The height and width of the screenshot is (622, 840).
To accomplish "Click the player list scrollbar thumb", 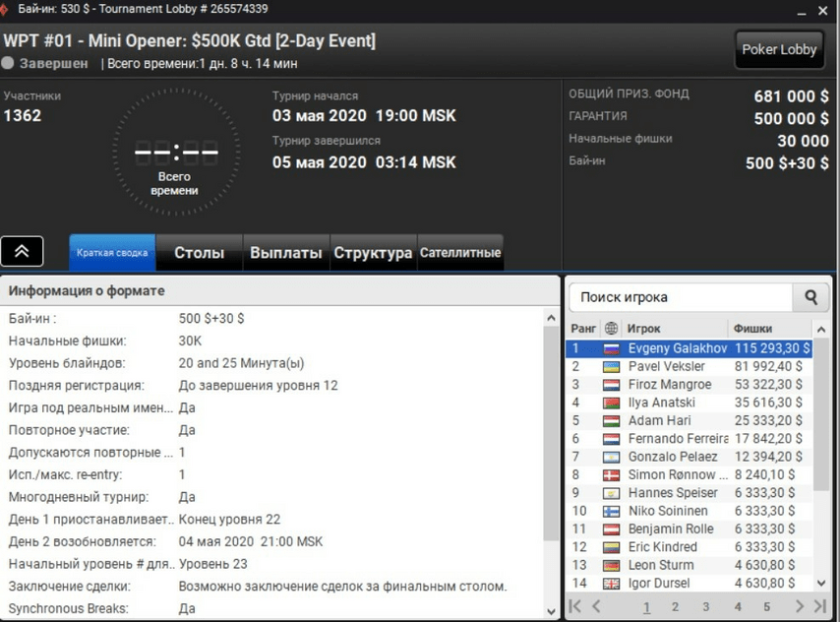I will pyautogui.click(x=821, y=414).
